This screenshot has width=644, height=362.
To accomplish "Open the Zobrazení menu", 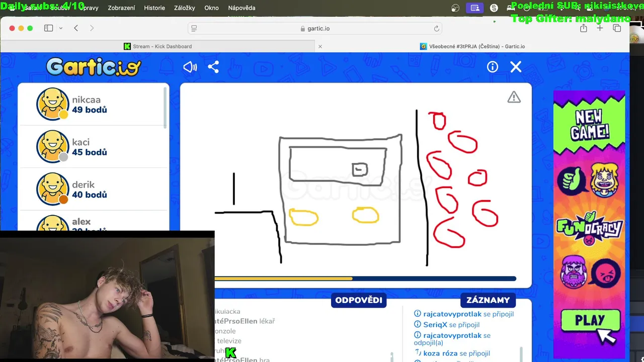I will coord(121,8).
